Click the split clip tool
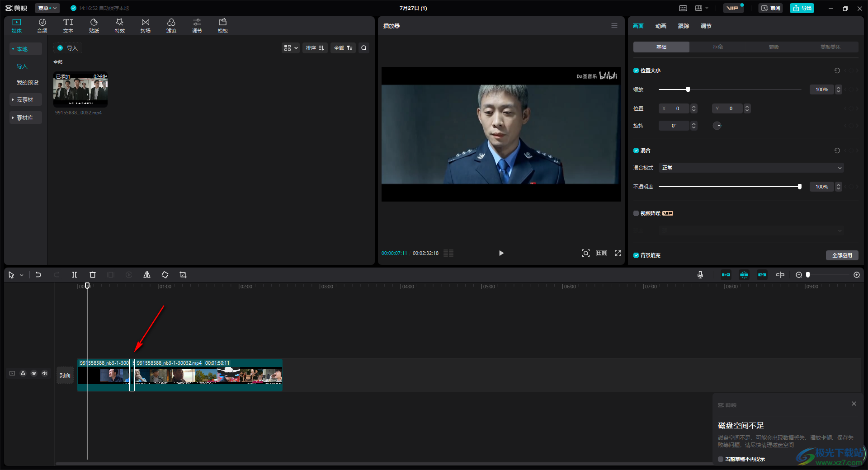This screenshot has height=470, width=868. pyautogui.click(x=75, y=275)
